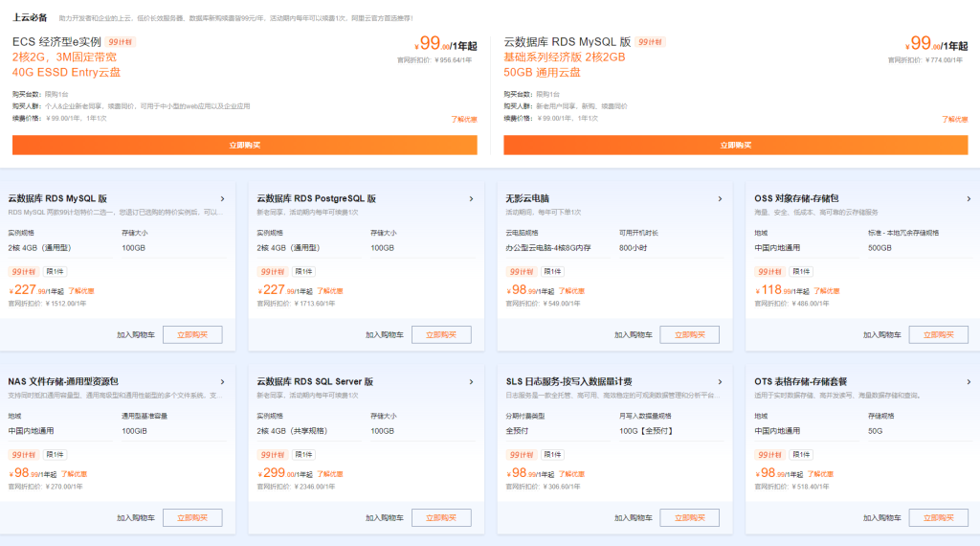
Task: Expand chevron on 云数据库 RDS MySQL 版 (2核4GB) card
Action: [222, 199]
